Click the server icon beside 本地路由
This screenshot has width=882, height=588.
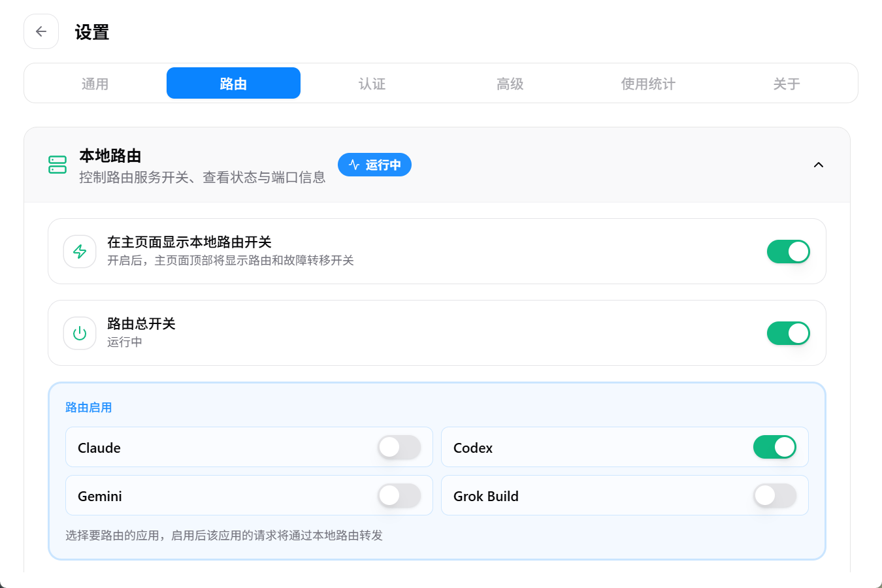(x=57, y=165)
